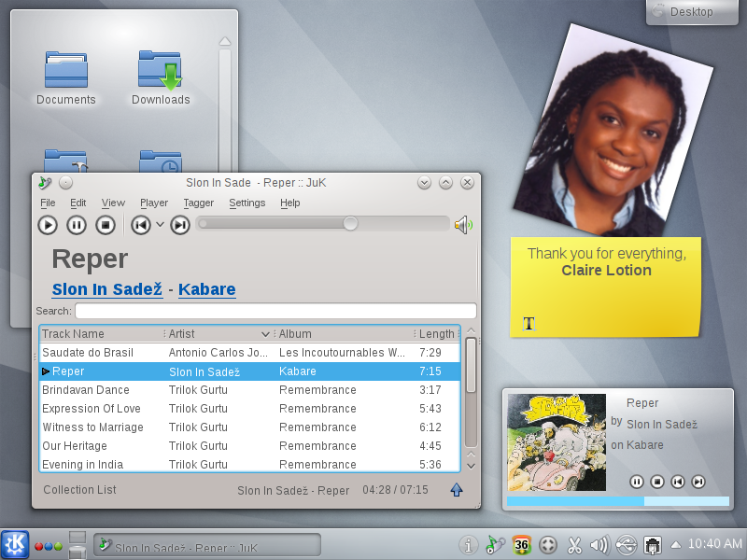Click the volume speaker icon in JuK

[463, 225]
